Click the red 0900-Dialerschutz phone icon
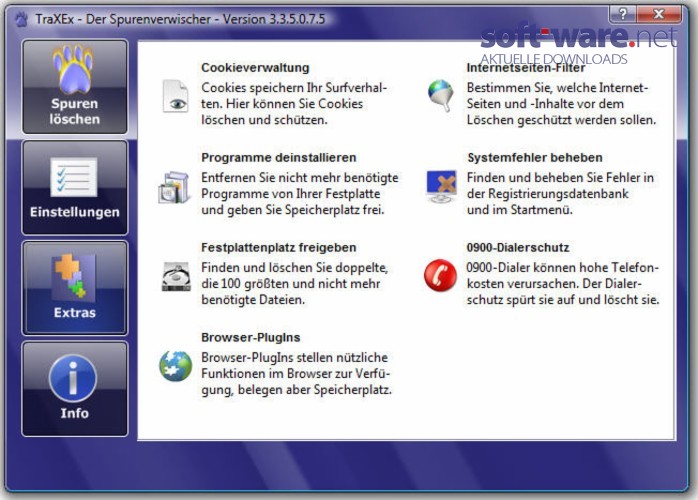 point(440,276)
